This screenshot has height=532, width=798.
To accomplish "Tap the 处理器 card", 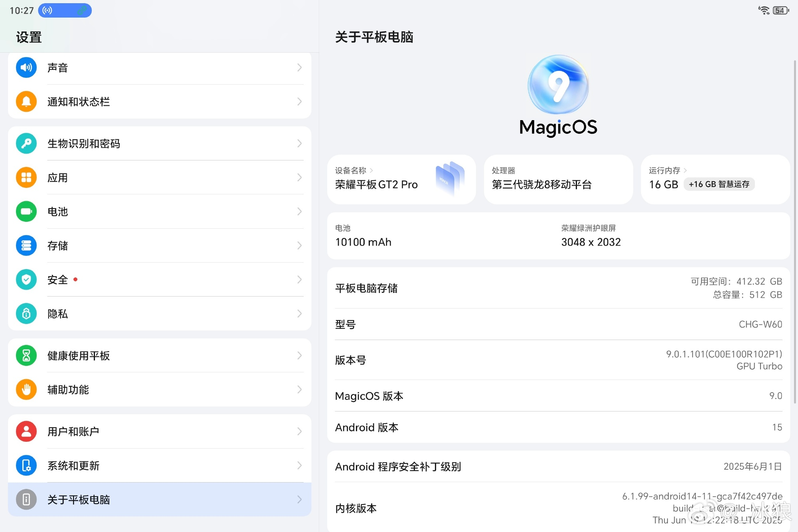I will (x=558, y=179).
